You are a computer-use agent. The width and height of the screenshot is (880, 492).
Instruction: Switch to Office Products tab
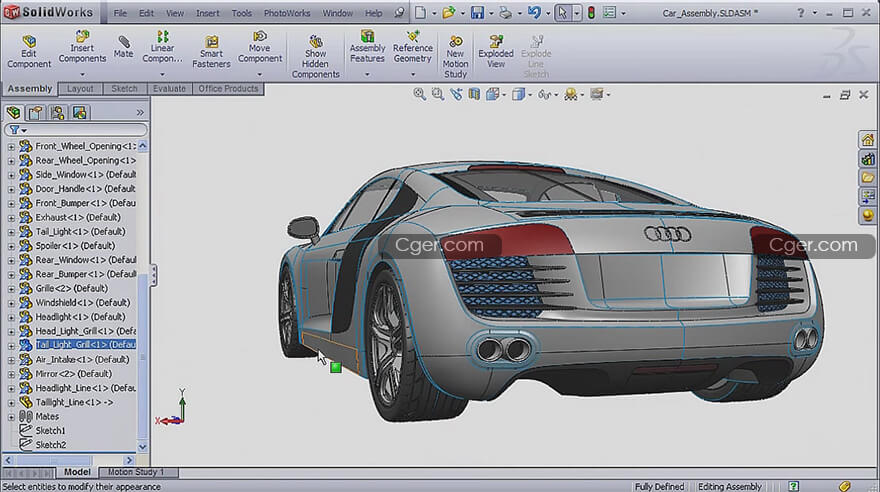click(x=228, y=89)
